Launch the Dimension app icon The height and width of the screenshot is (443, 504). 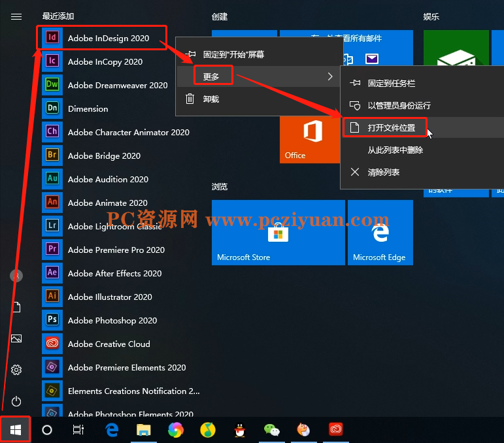[52, 108]
